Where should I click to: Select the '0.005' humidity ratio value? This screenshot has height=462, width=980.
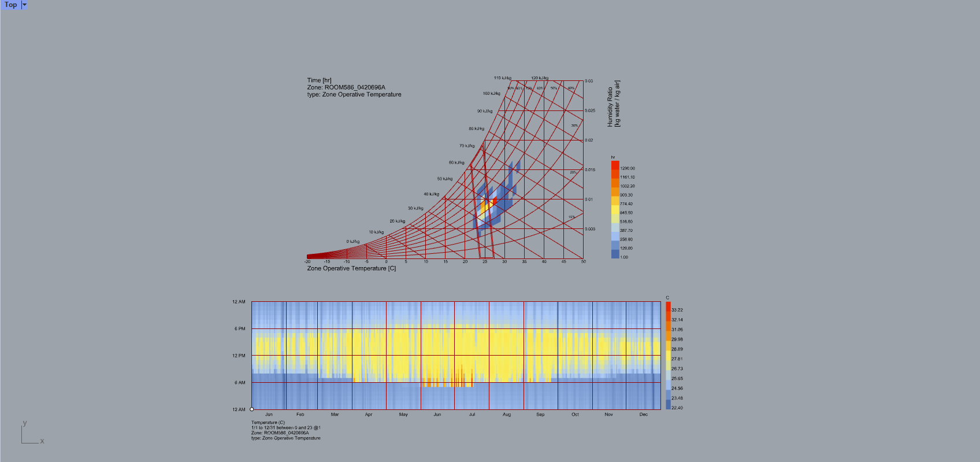click(x=590, y=229)
